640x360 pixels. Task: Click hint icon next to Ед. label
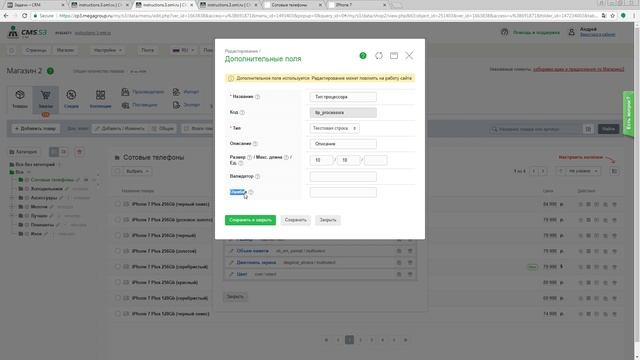[241, 163]
